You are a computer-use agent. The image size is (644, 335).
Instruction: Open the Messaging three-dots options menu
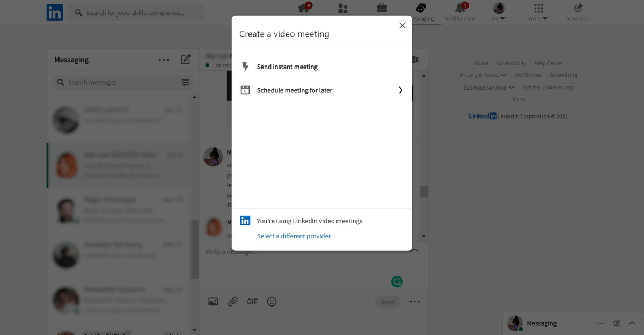point(164,60)
